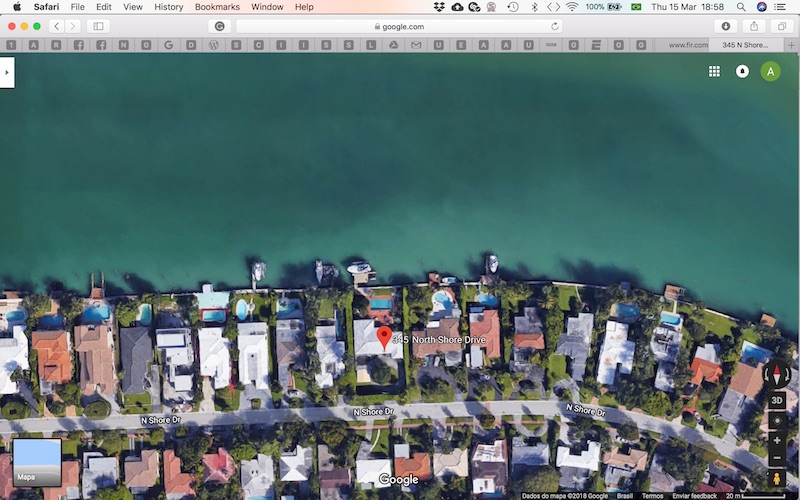The image size is (800, 500).
Task: Toggle Safari sidebar
Action: click(98, 26)
